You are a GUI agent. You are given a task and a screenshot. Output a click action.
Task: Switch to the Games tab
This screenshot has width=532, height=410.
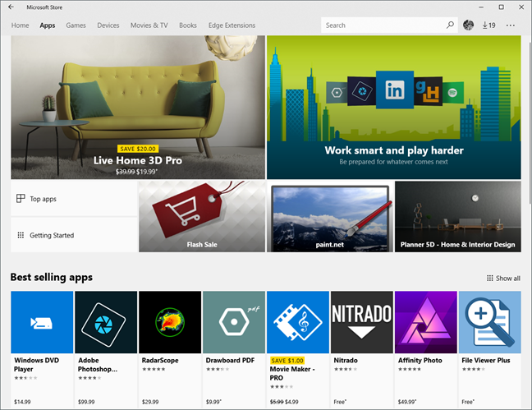coord(76,25)
